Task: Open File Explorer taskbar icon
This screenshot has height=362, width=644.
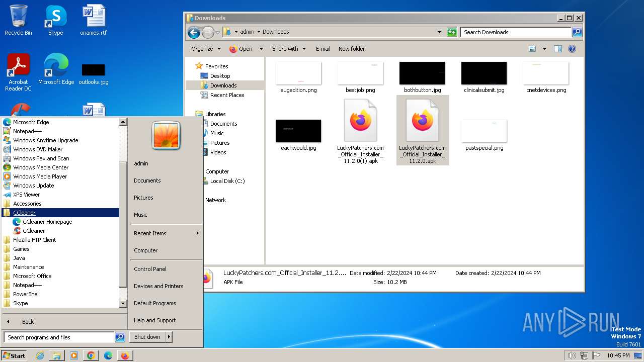Action: [57, 355]
